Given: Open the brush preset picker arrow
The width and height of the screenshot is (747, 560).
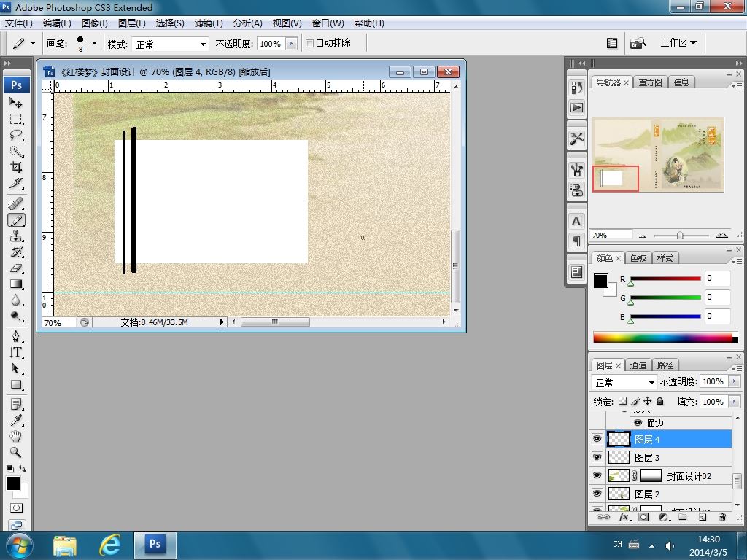Looking at the screenshot, I should tap(94, 43).
